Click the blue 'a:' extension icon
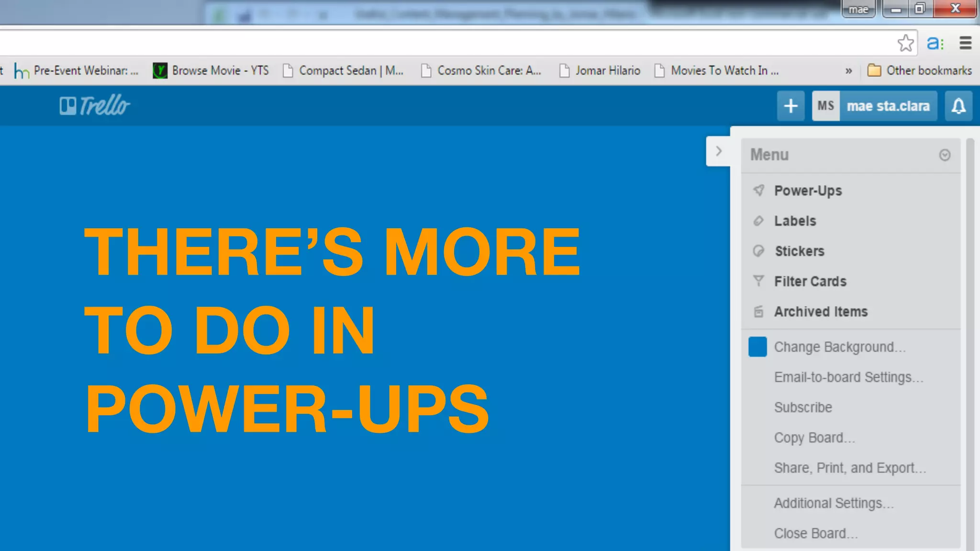980x551 pixels. (x=935, y=44)
